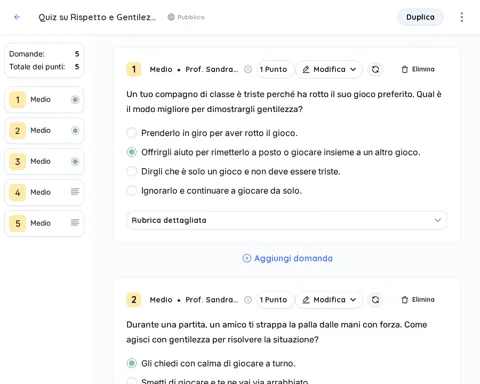
Task: Open Modifica dropdown on question 1
Action: point(329,69)
